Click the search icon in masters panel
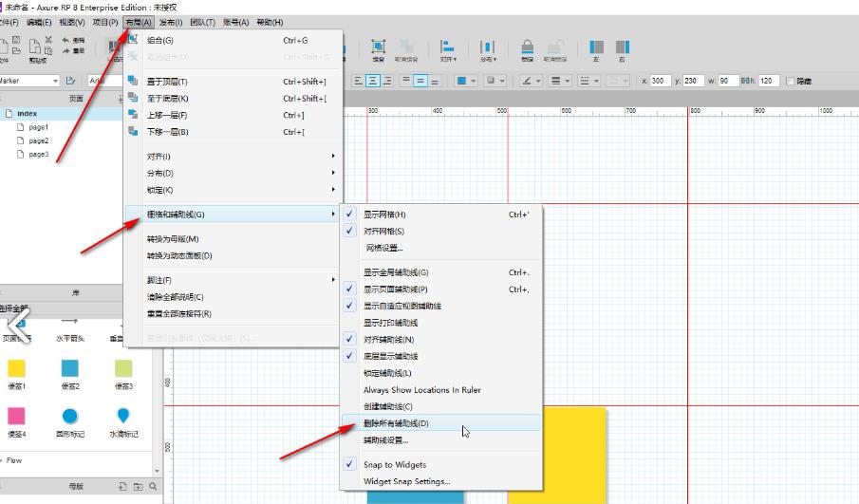This screenshot has width=859, height=504. (153, 486)
